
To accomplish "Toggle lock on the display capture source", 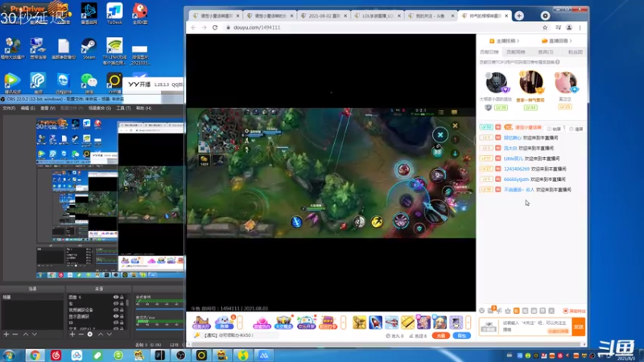I will point(122,316).
